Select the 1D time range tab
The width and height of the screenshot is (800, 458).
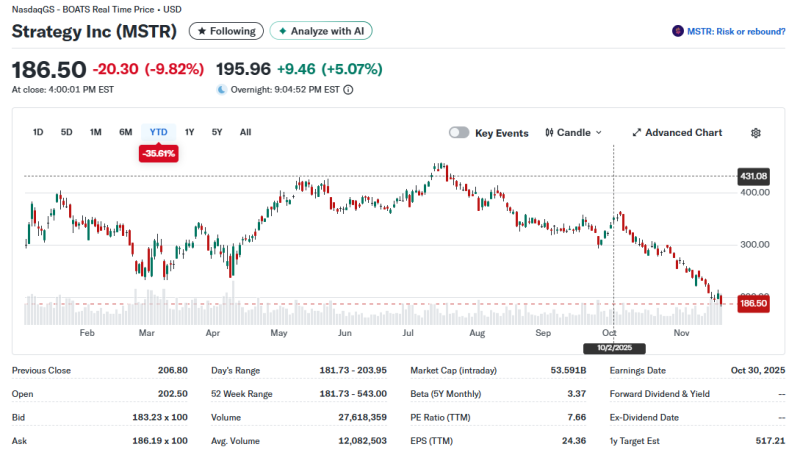pos(38,132)
